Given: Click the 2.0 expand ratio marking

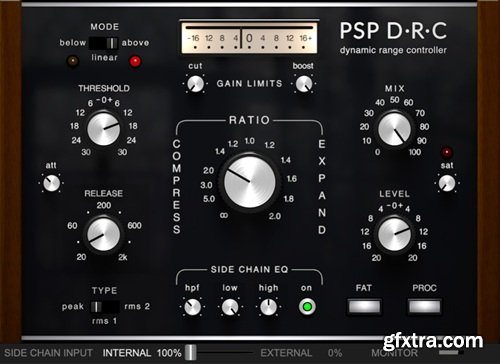Looking at the screenshot, I should coord(275,216).
